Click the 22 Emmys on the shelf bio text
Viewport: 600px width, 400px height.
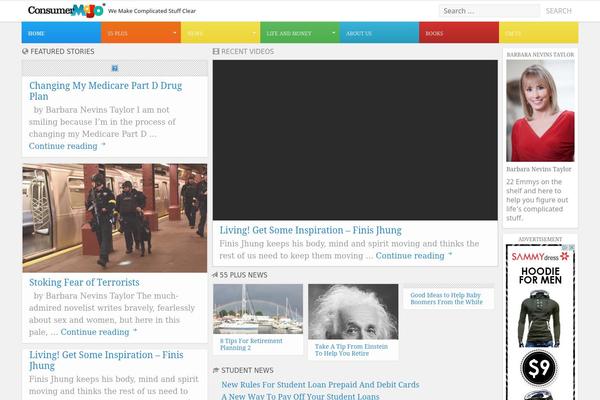537,200
